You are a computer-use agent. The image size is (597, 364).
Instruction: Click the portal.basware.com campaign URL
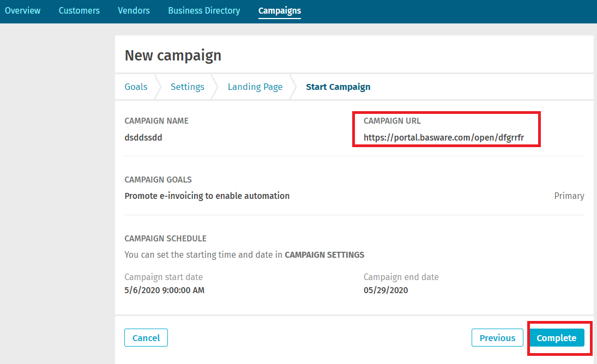click(x=443, y=138)
